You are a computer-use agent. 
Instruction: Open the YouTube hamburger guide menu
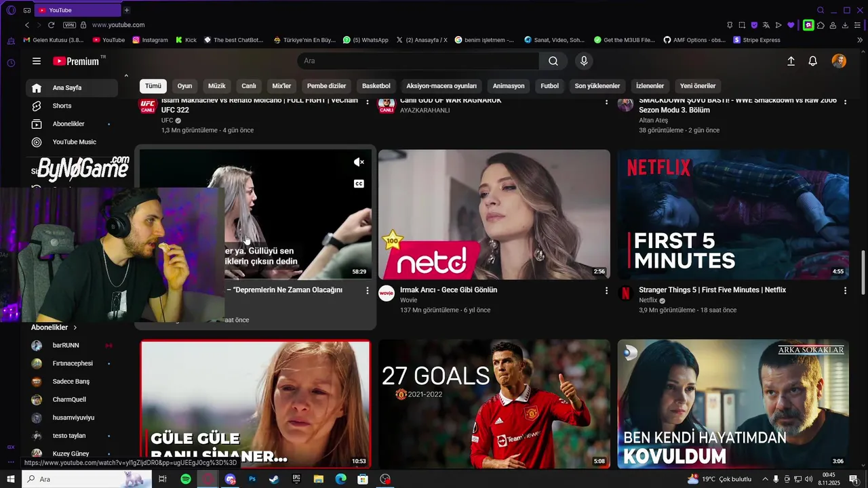point(37,61)
